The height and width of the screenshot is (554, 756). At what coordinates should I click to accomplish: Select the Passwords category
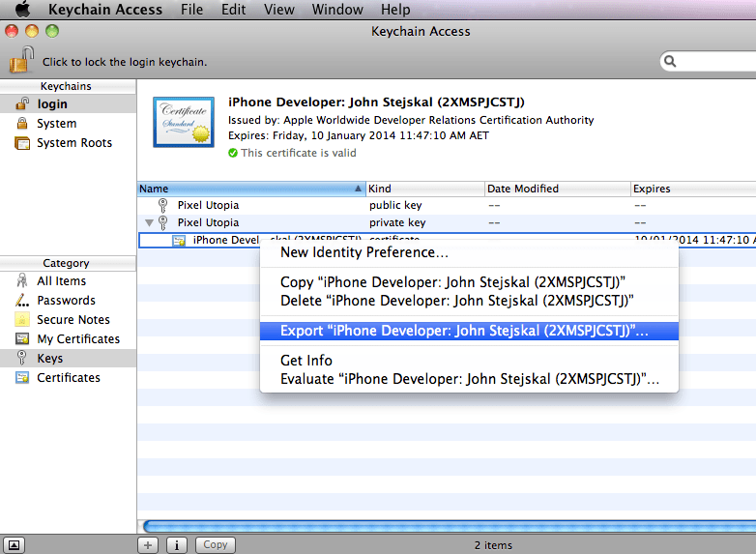(x=68, y=300)
